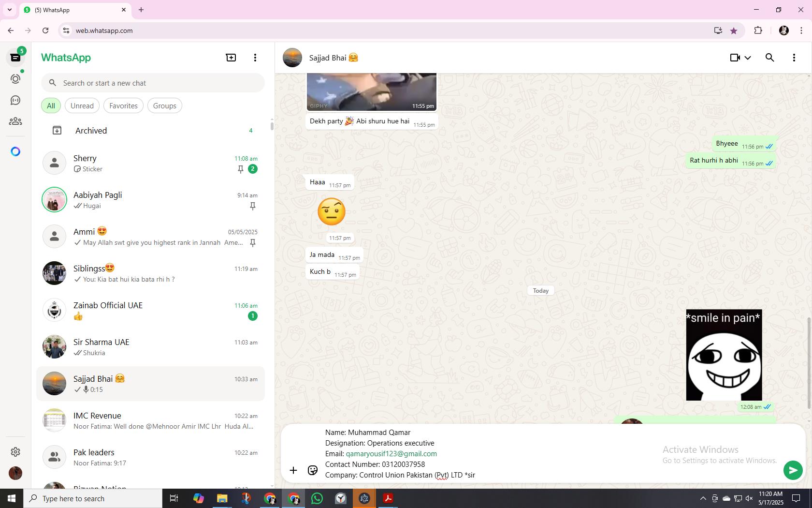
Task: Open own profile picture in sidebar
Action: point(15,473)
